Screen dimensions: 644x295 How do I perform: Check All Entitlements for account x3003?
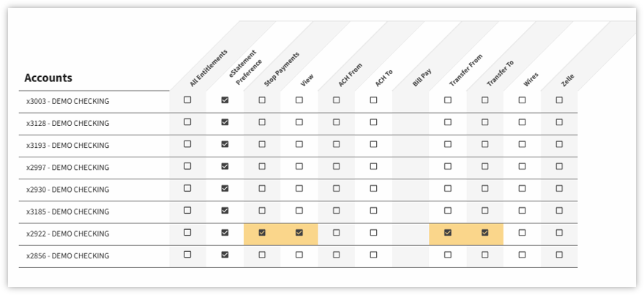(x=187, y=100)
